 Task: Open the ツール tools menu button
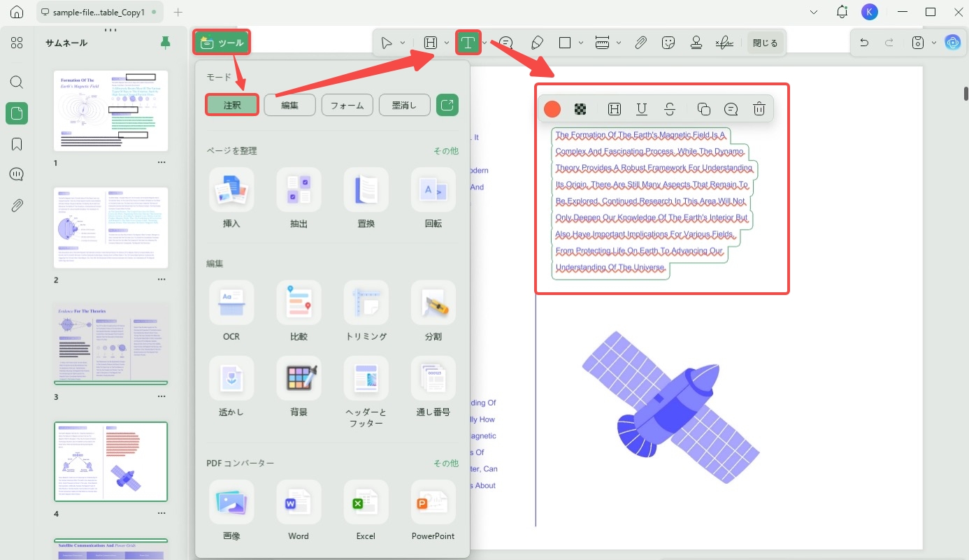(222, 43)
